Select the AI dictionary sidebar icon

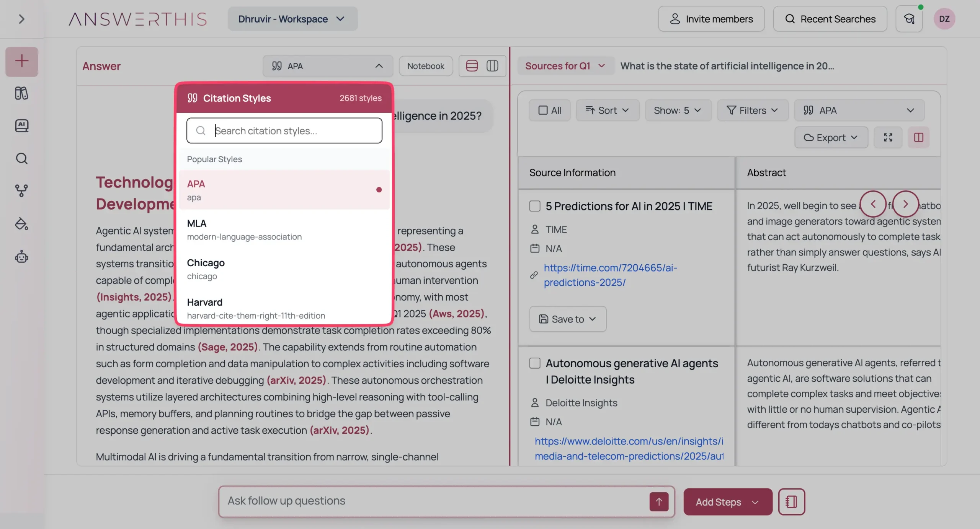pos(21,125)
